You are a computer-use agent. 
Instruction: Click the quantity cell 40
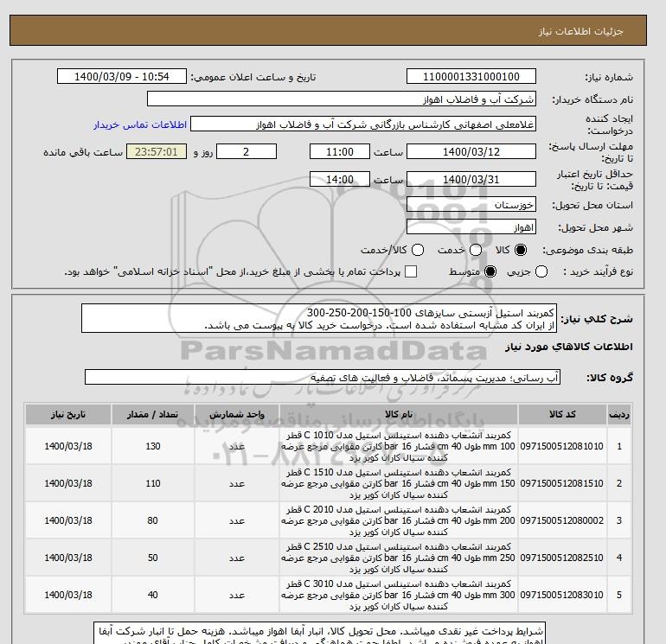click(153, 595)
